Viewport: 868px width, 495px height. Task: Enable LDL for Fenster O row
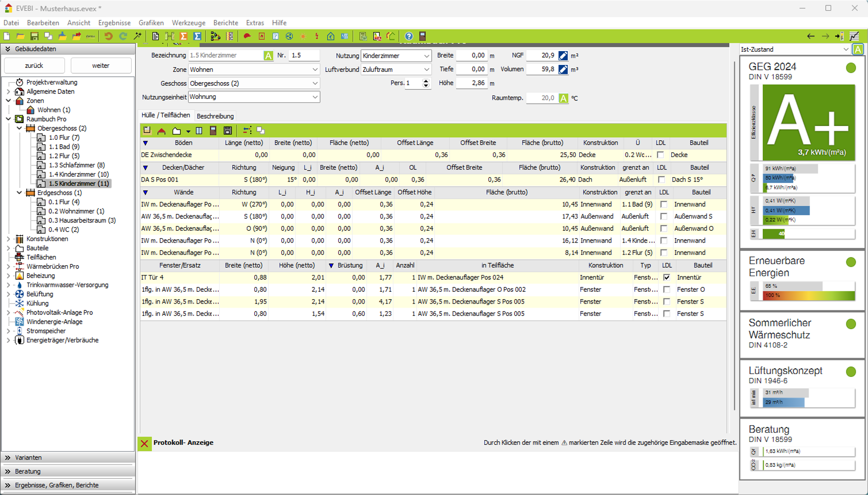[666, 290]
